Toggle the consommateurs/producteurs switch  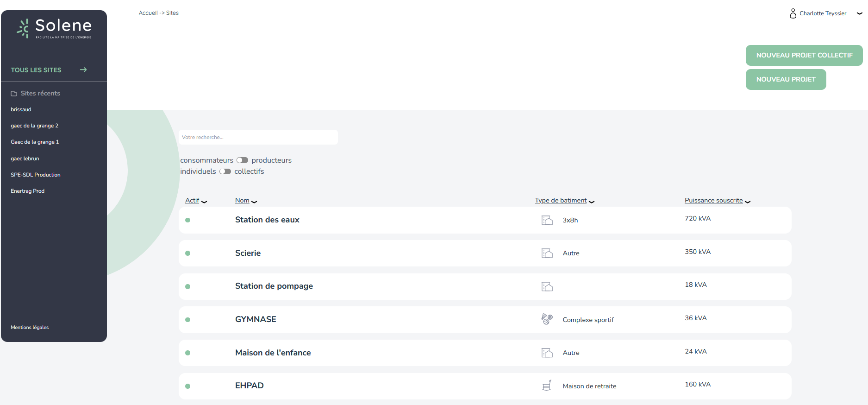(x=242, y=160)
